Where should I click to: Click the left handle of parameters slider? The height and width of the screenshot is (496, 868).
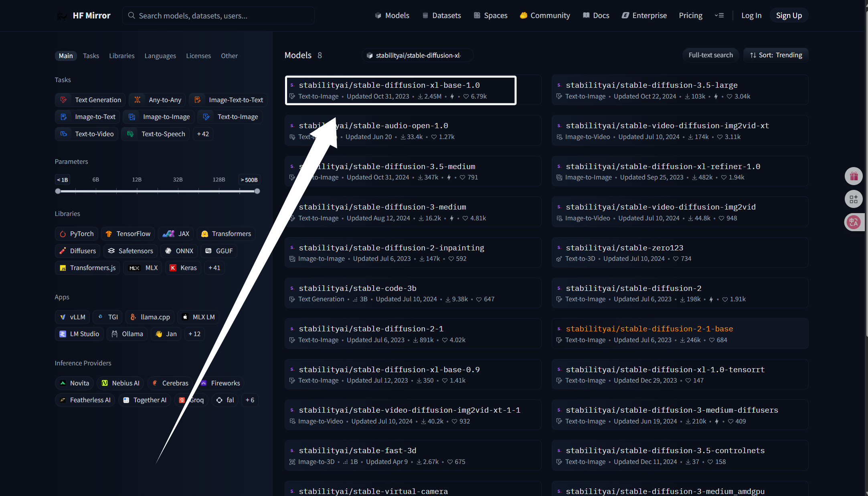pos(58,191)
